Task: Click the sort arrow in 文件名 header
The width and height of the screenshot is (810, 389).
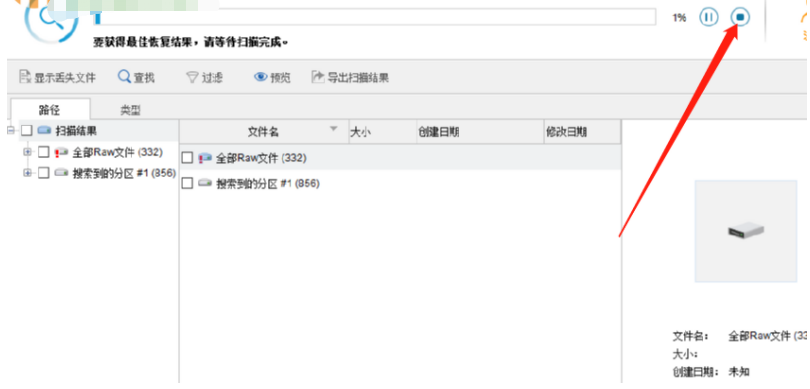Action: 334,128
